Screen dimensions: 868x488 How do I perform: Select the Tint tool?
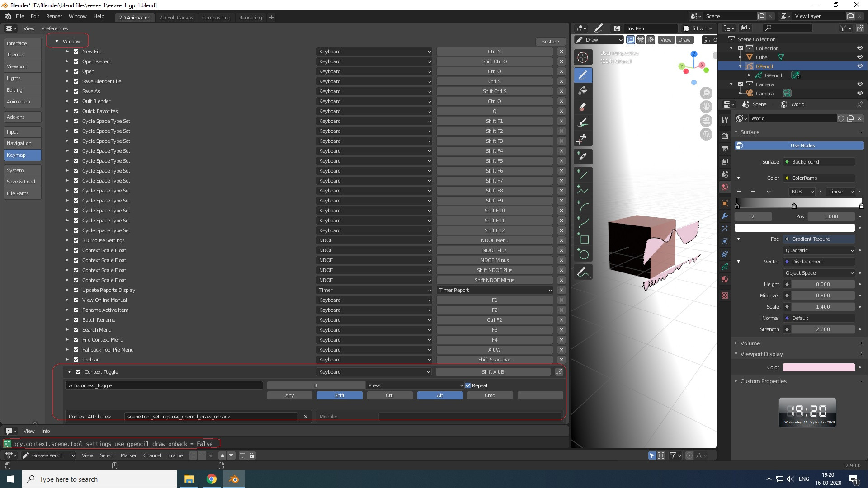[x=583, y=123]
